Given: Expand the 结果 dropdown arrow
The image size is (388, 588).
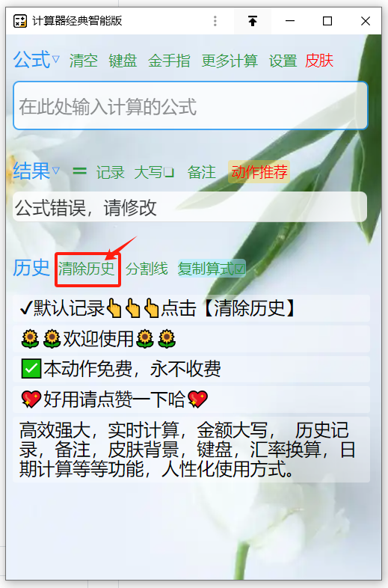Looking at the screenshot, I should point(55,171).
